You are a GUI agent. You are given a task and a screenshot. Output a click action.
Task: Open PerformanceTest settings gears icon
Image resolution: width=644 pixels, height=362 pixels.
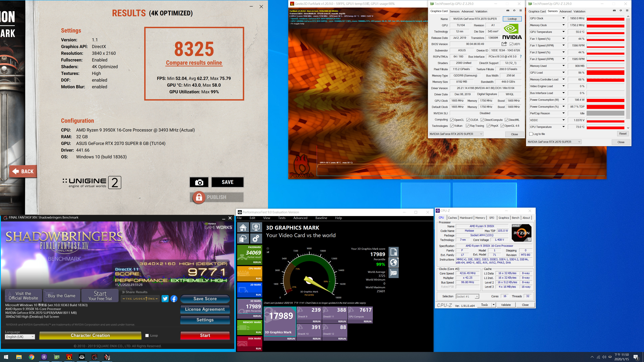pos(256,239)
